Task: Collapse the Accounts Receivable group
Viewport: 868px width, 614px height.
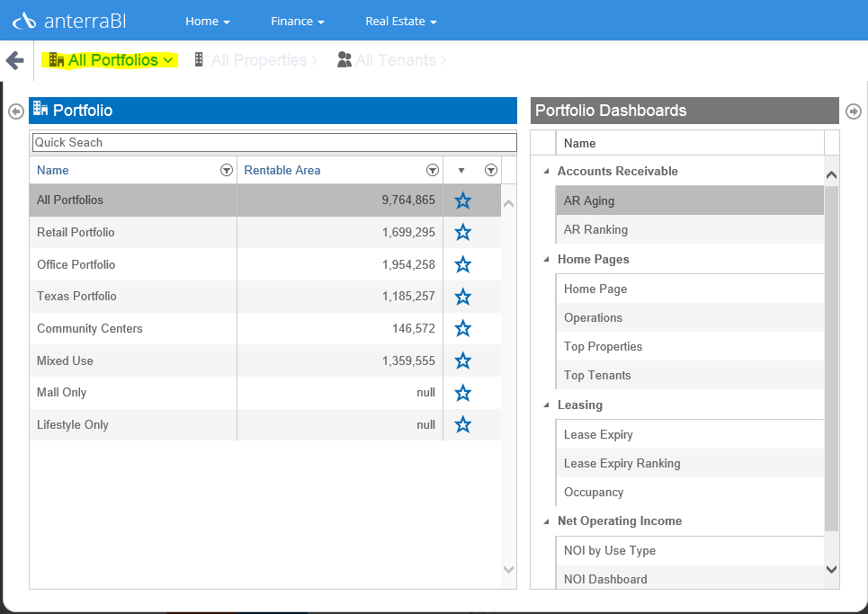Action: [546, 172]
